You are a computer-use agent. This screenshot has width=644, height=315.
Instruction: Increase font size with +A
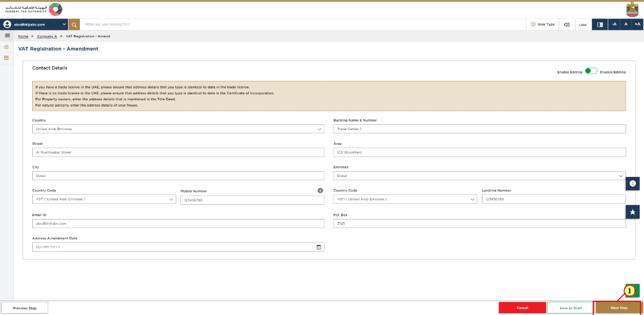[637, 24]
